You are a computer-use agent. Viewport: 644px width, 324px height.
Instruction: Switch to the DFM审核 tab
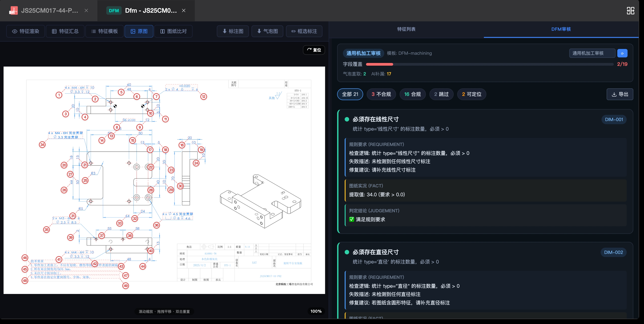click(561, 29)
